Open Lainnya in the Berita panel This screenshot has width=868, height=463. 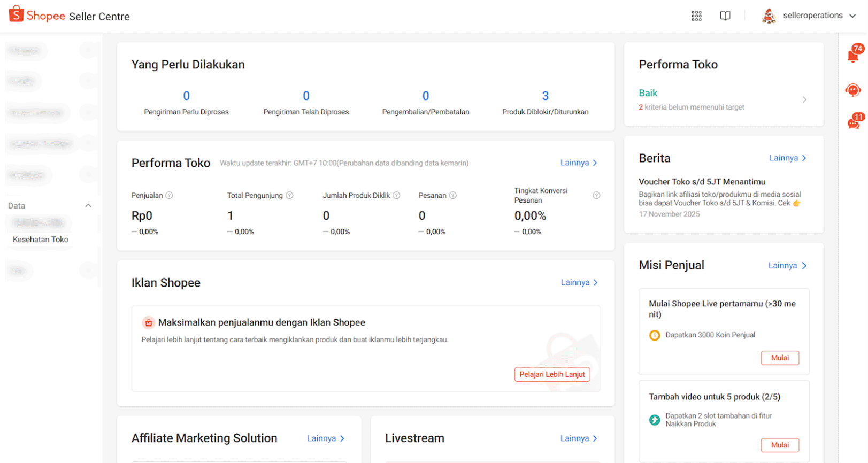click(x=788, y=158)
